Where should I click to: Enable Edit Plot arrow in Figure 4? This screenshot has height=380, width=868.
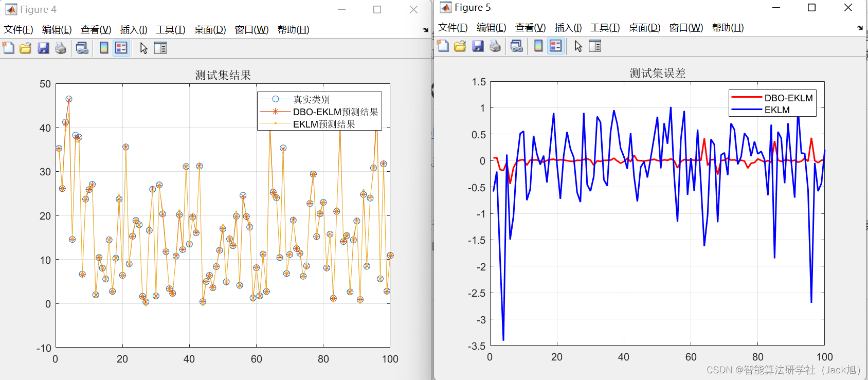(x=143, y=48)
